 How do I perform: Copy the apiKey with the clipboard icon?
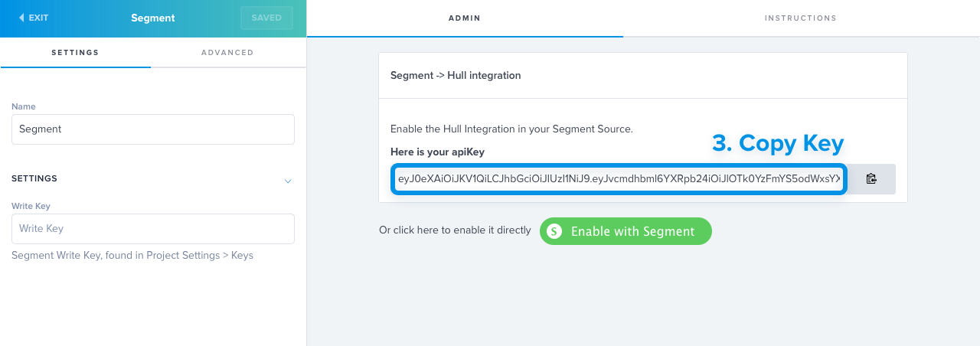click(x=871, y=179)
